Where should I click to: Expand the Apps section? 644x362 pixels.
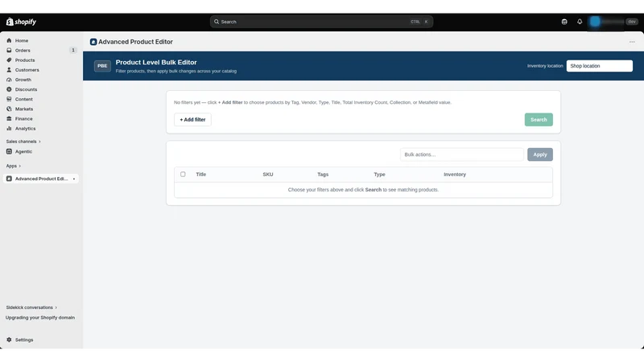[x=14, y=166]
